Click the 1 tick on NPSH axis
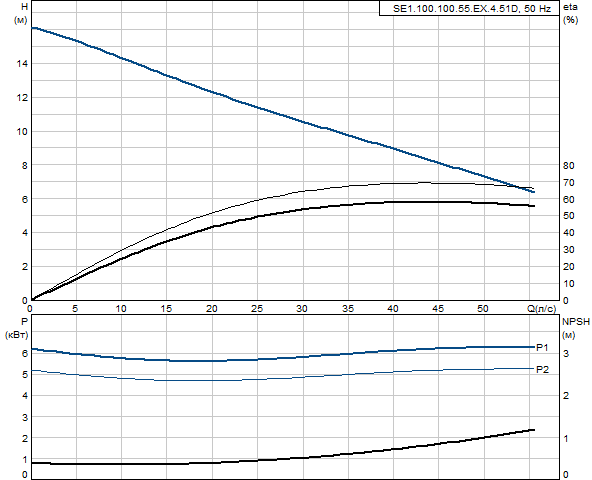The width and height of the screenshot is (592, 480). pyautogui.click(x=566, y=438)
